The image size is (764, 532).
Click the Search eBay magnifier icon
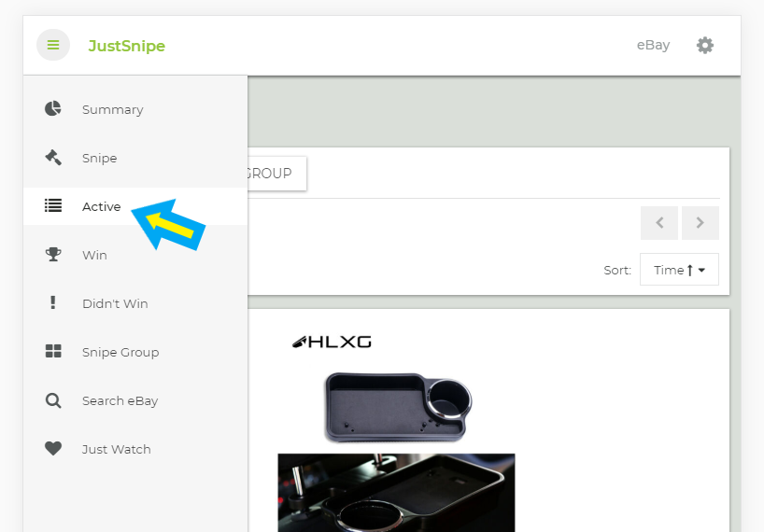[x=53, y=400]
